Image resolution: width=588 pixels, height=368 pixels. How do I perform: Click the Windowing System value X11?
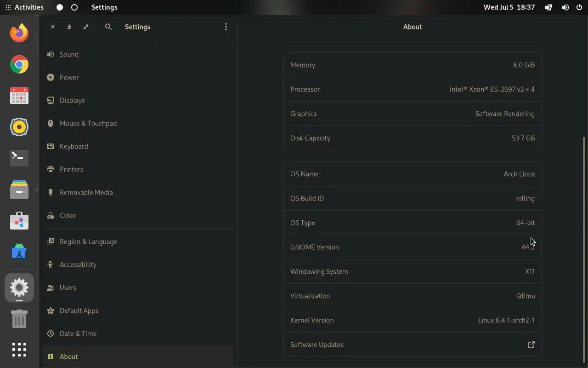530,271
